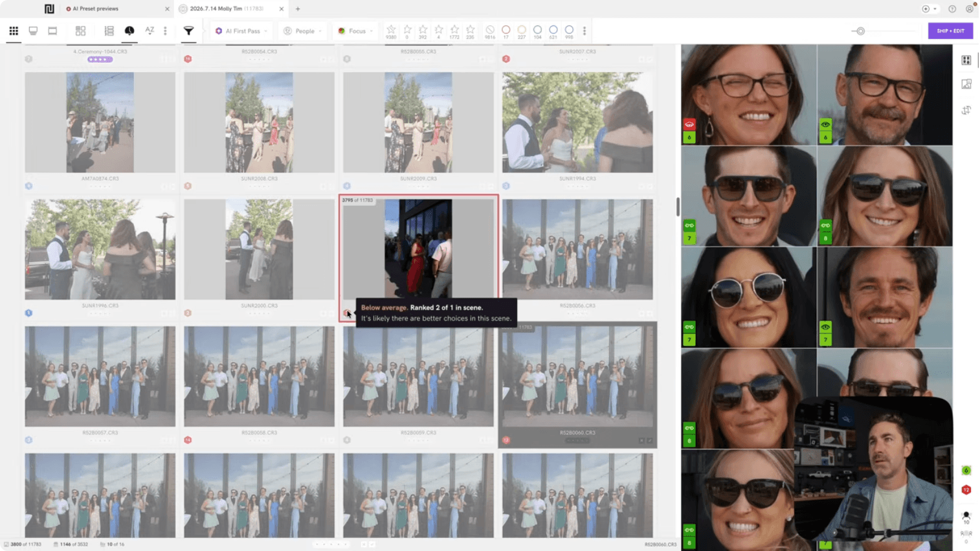Select group photo R52B0060.CR3
The height and width of the screenshot is (551, 980).
[x=577, y=376]
